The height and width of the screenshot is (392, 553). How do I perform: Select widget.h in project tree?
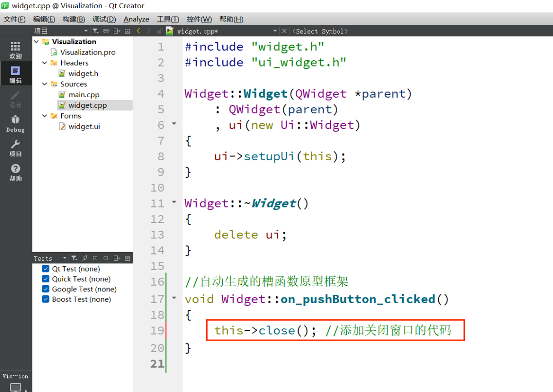point(83,73)
